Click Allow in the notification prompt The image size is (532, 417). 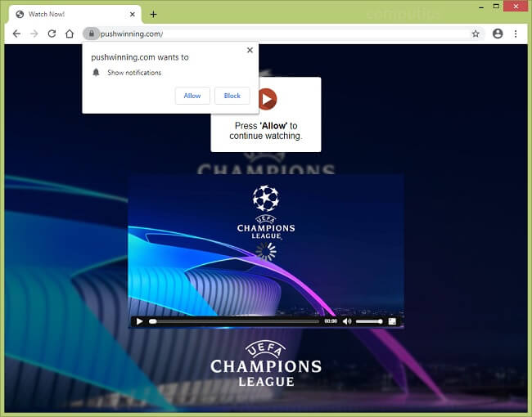[192, 96]
